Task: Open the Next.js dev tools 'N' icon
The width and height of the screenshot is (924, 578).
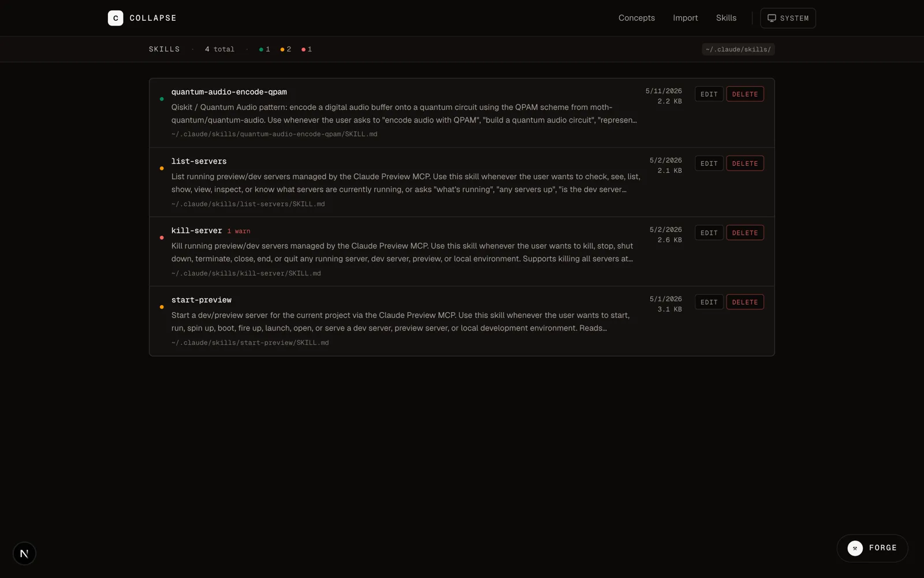Action: [x=24, y=553]
